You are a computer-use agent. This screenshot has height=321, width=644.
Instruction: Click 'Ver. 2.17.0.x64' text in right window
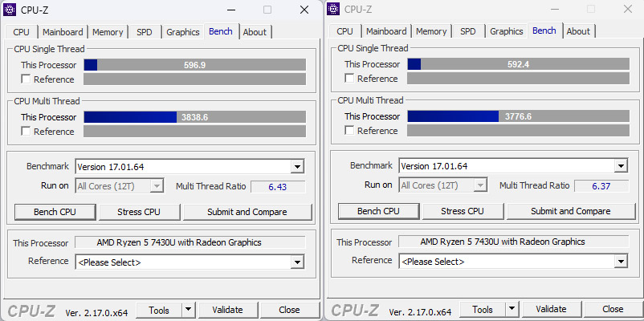point(420,311)
